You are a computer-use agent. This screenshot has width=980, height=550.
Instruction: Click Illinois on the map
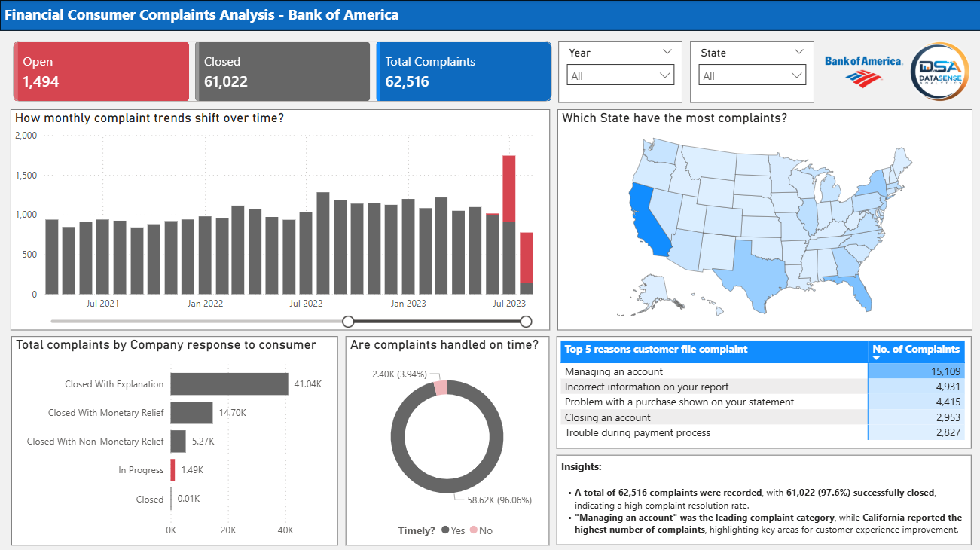click(x=808, y=217)
